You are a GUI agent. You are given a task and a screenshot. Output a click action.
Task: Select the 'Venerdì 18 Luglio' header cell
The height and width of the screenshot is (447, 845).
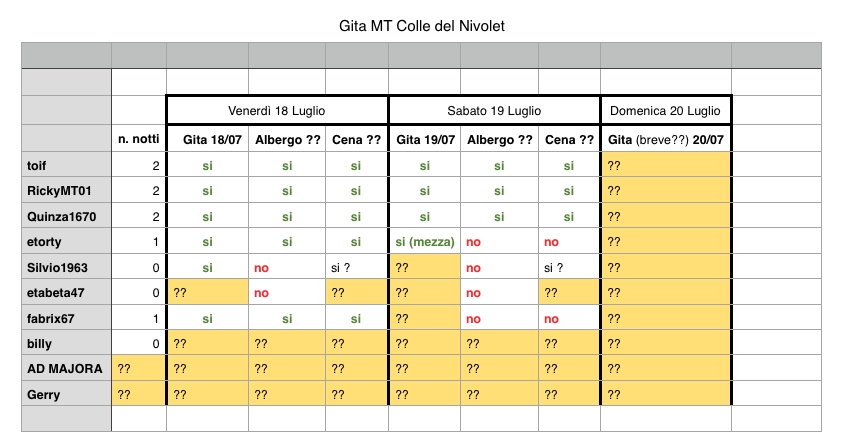click(x=277, y=111)
